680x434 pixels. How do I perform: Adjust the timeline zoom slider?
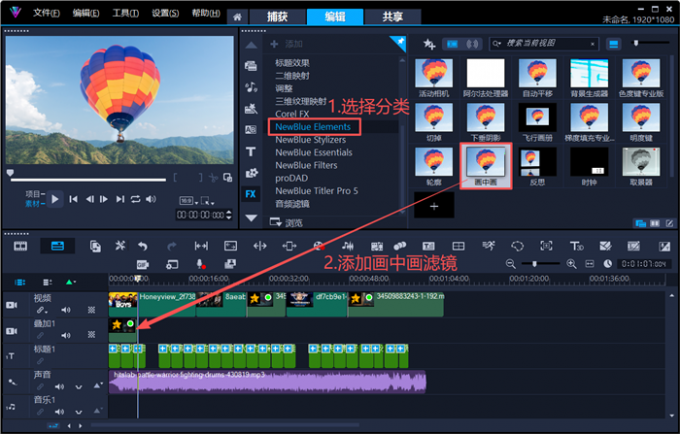tap(535, 264)
